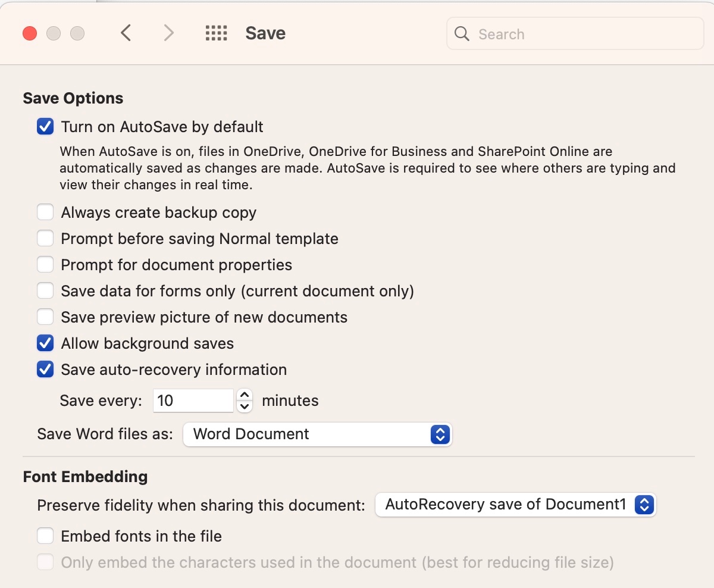The height and width of the screenshot is (588, 714).
Task: Click the Search preferences field
Action: coord(575,34)
